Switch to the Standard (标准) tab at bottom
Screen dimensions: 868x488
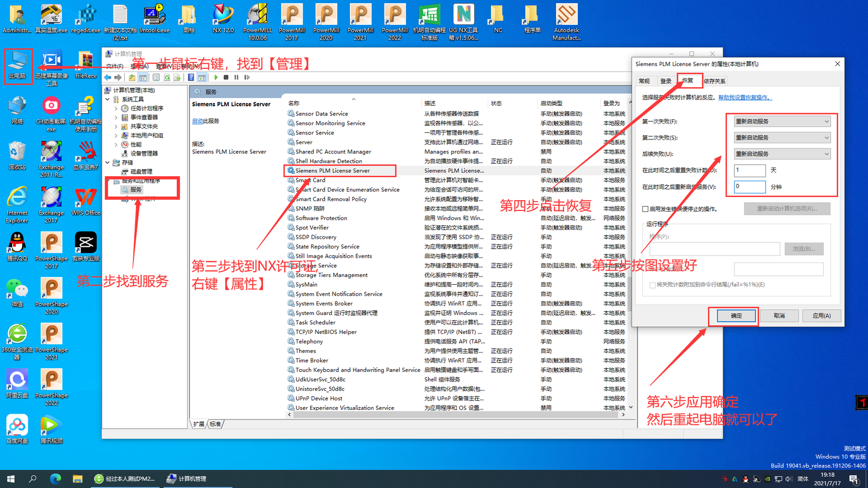click(x=215, y=424)
